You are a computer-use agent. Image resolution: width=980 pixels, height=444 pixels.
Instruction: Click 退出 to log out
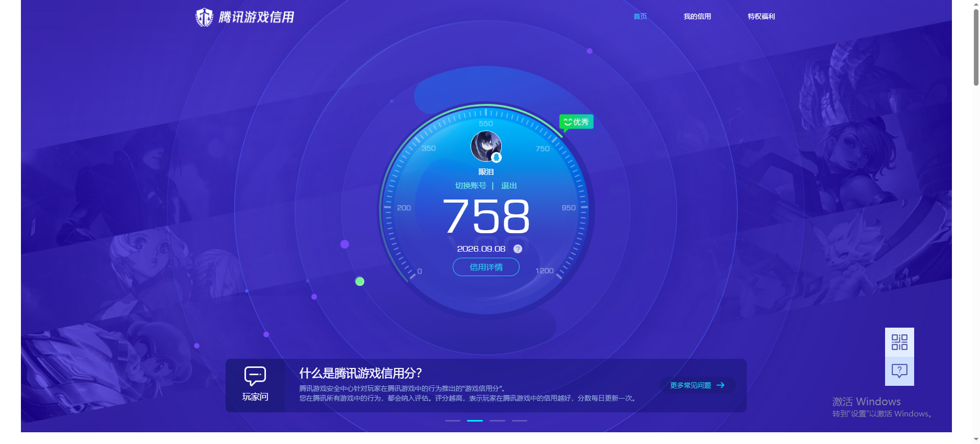pos(509,186)
